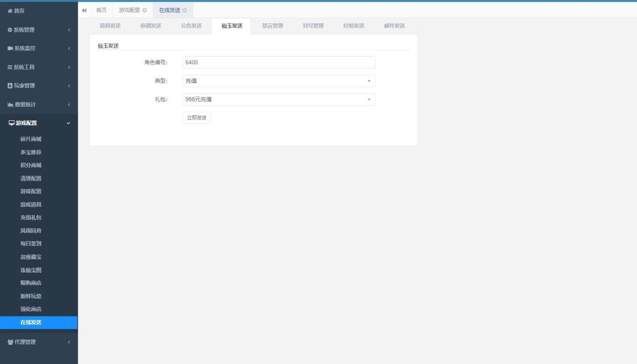Image resolution: width=637 pixels, height=364 pixels.
Task: Close the 游戏配置 page tab
Action: click(145, 11)
